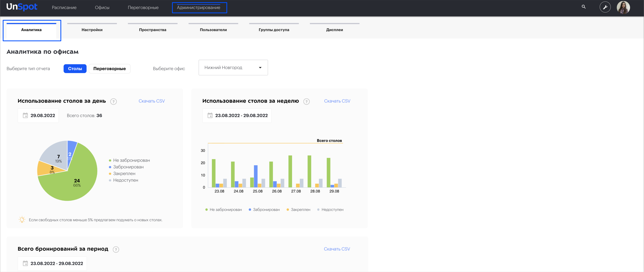Click the green bar for 27.08

click(290, 171)
